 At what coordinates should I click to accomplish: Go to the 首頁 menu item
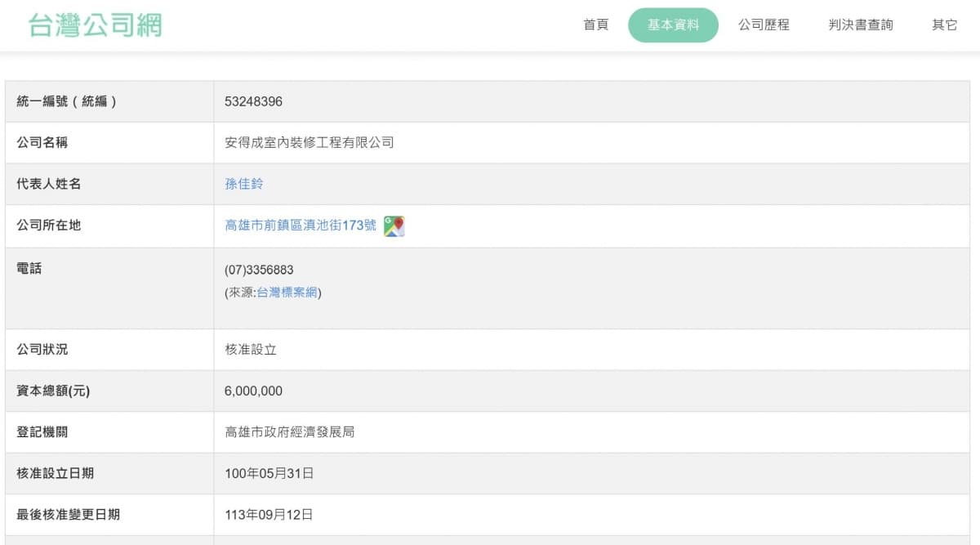tap(595, 25)
